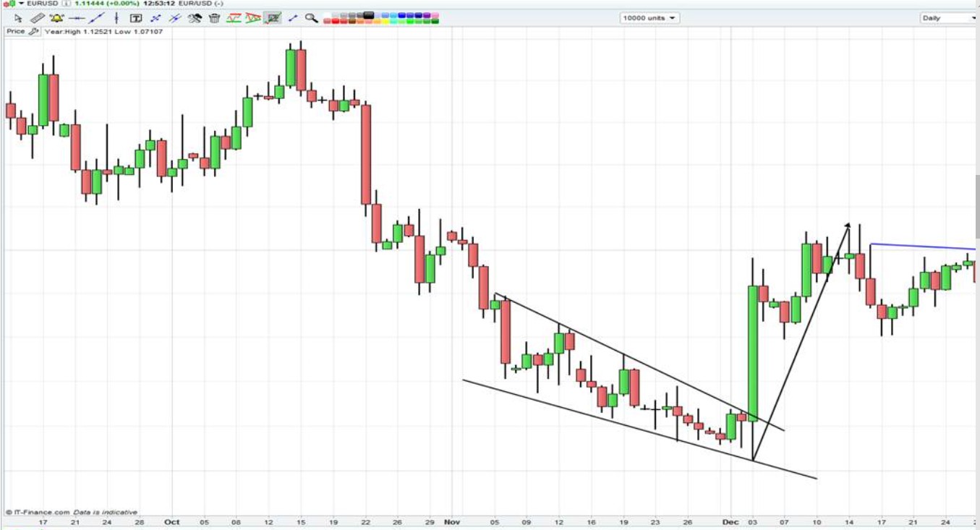980x530 pixels.
Task: Choose the diagonal trendline tool
Action: click(96, 18)
